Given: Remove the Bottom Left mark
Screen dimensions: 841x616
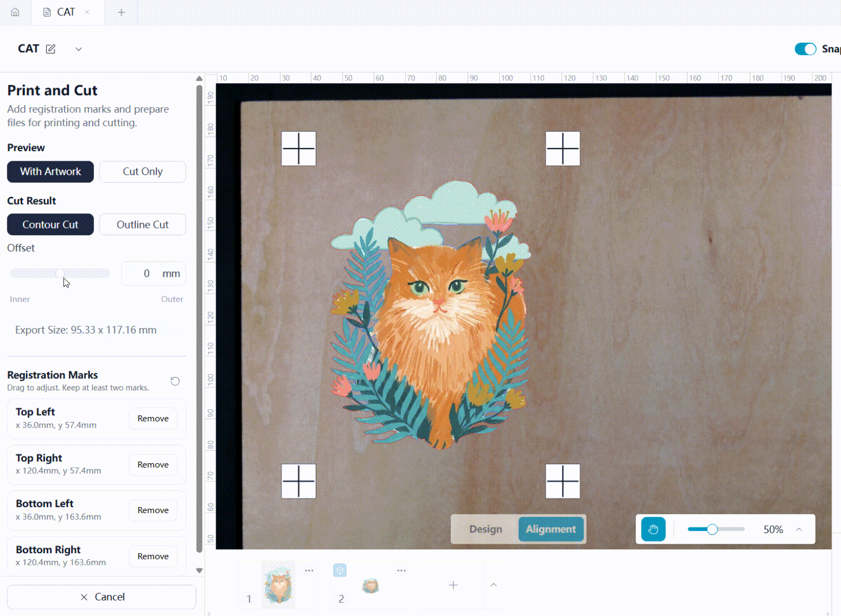Looking at the screenshot, I should (x=153, y=510).
